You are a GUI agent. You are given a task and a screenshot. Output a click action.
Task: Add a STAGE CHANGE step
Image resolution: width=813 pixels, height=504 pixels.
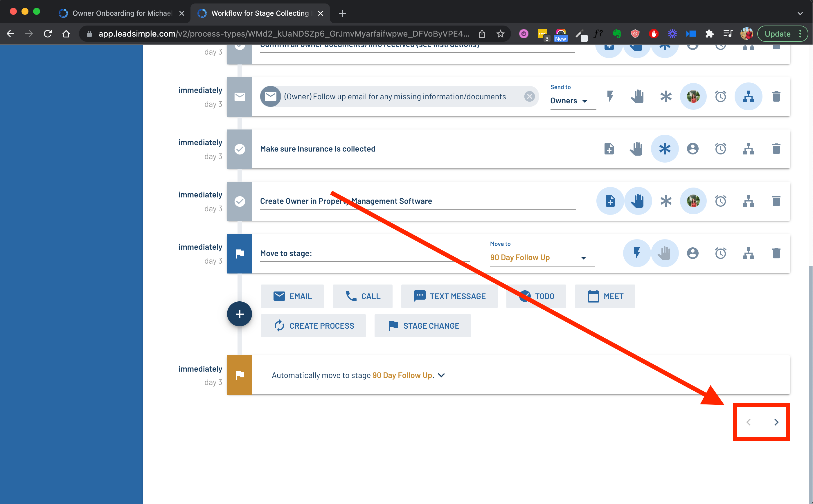click(x=423, y=326)
